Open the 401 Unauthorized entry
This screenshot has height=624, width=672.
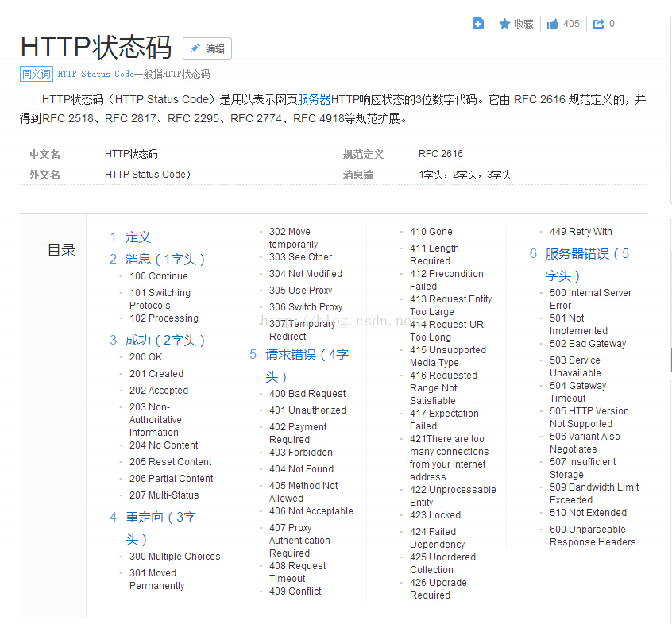click(x=307, y=410)
